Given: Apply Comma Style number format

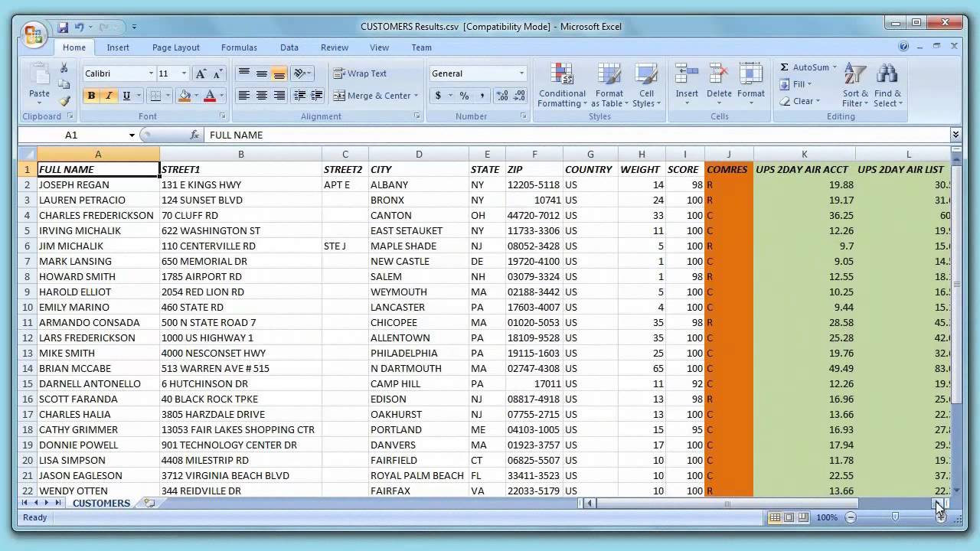Looking at the screenshot, I should [482, 96].
